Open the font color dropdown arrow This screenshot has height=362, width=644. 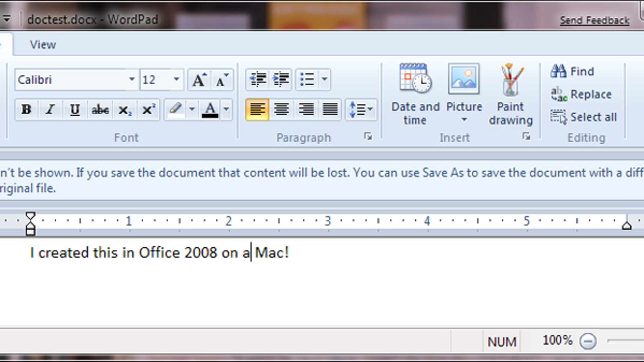click(x=226, y=109)
